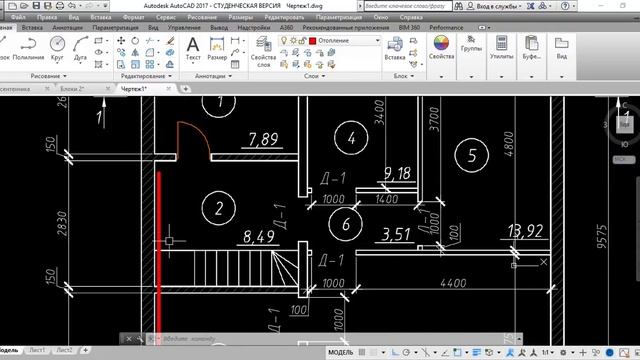Click the МОДЕЛЬ button in status bar
This screenshot has height=360, width=640.
pos(340,352)
